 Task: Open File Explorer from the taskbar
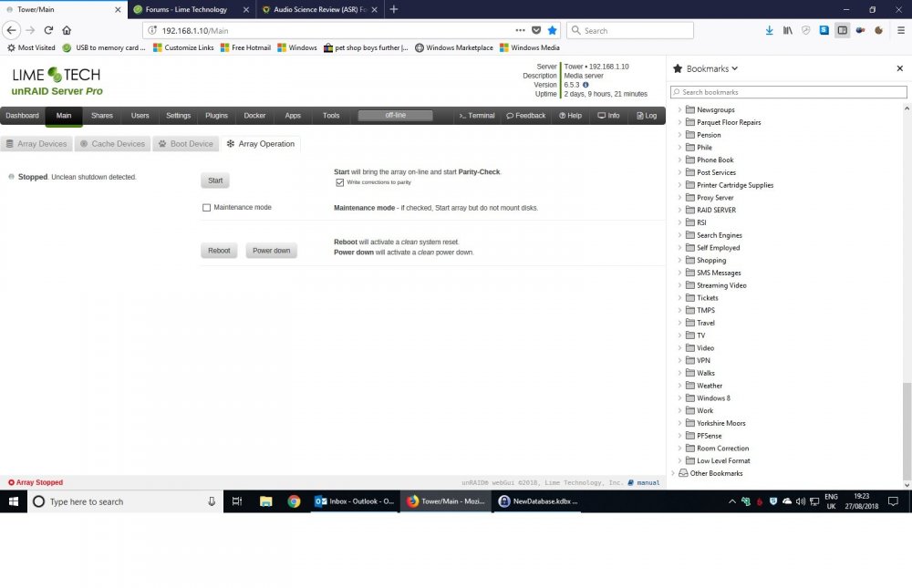[265, 501]
